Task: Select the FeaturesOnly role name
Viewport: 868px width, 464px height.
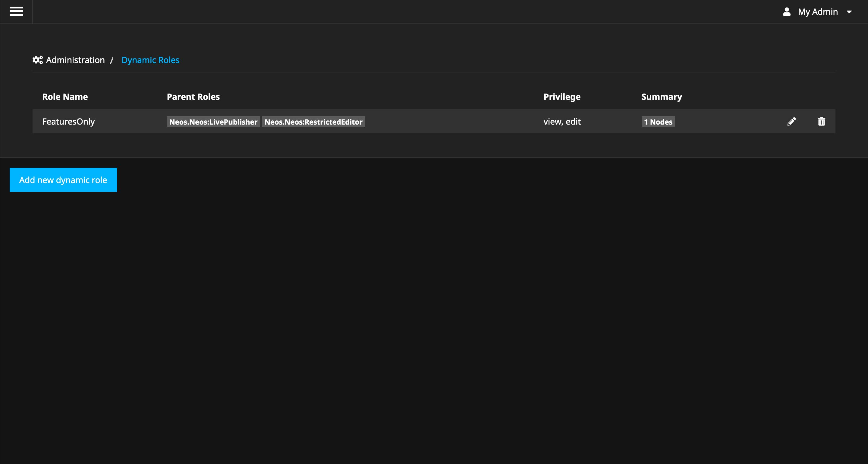Action: 68,121
